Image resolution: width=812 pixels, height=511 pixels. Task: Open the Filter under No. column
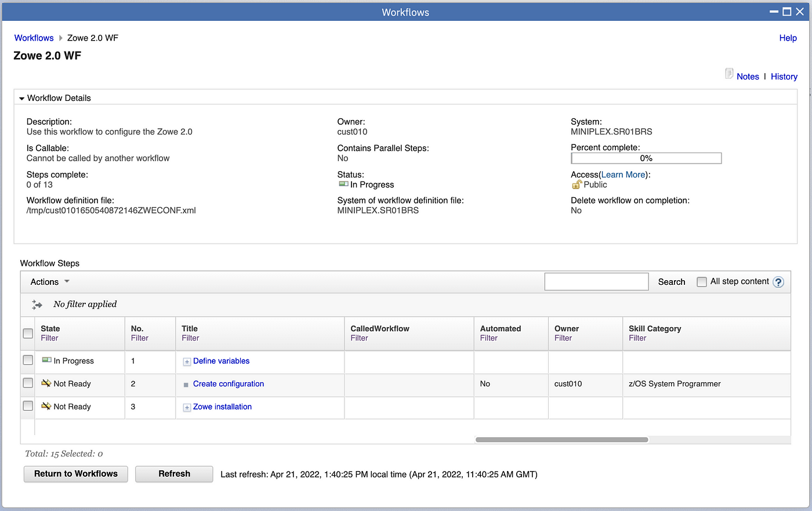click(x=140, y=338)
